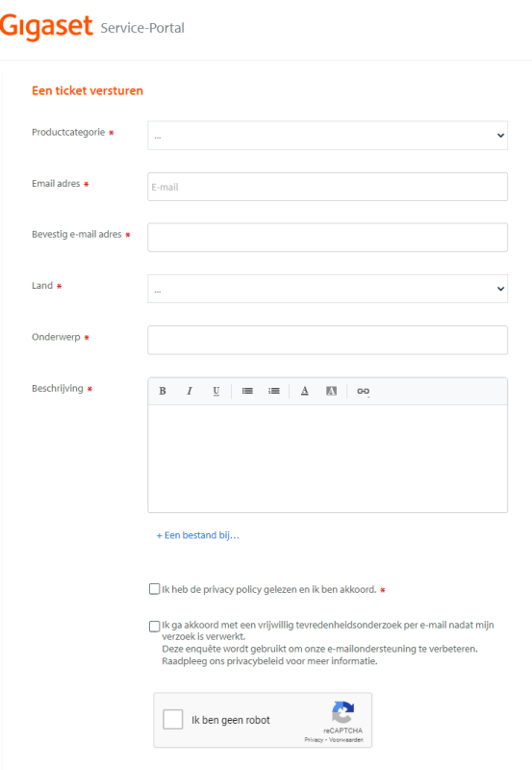Open the text background color picker
The height and width of the screenshot is (770, 532).
tap(331, 391)
